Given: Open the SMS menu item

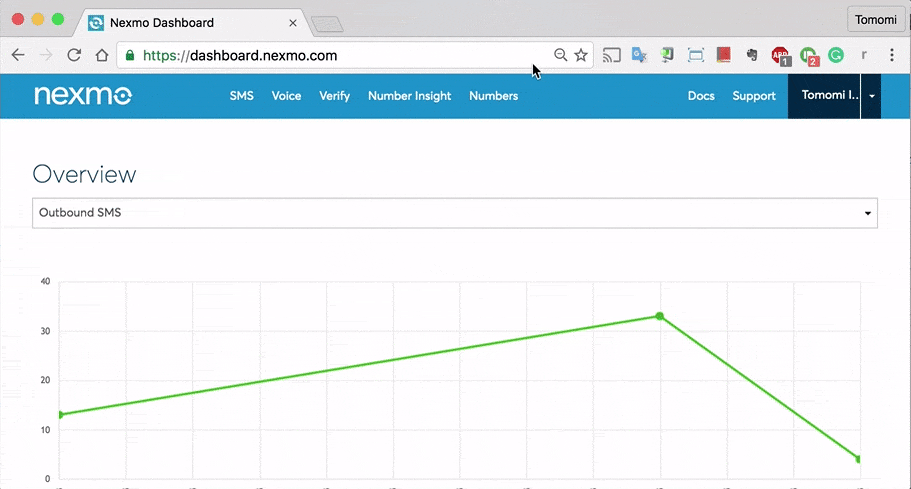Looking at the screenshot, I should pyautogui.click(x=242, y=96).
